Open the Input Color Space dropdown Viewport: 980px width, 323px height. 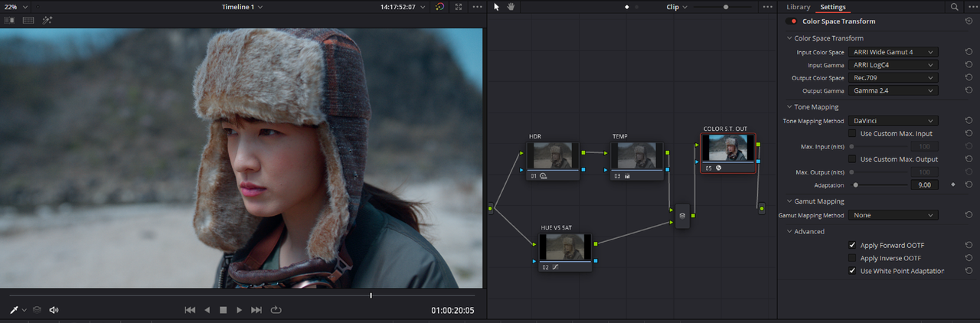[x=893, y=52]
